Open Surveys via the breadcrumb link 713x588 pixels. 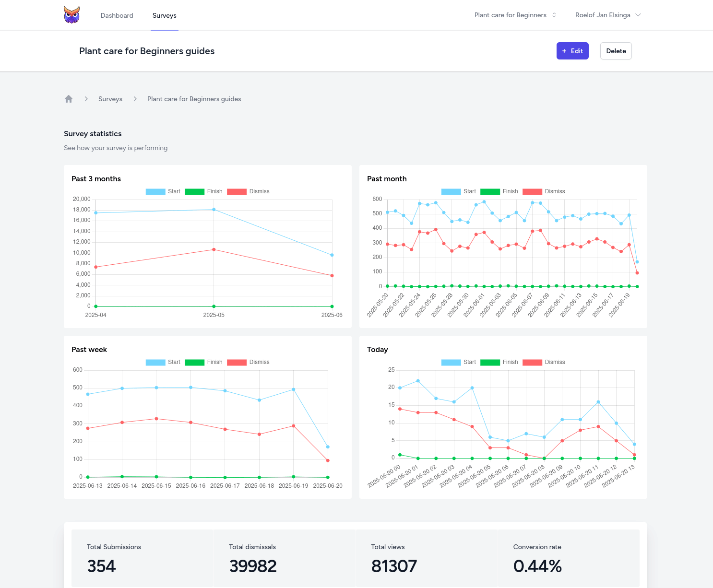(110, 99)
